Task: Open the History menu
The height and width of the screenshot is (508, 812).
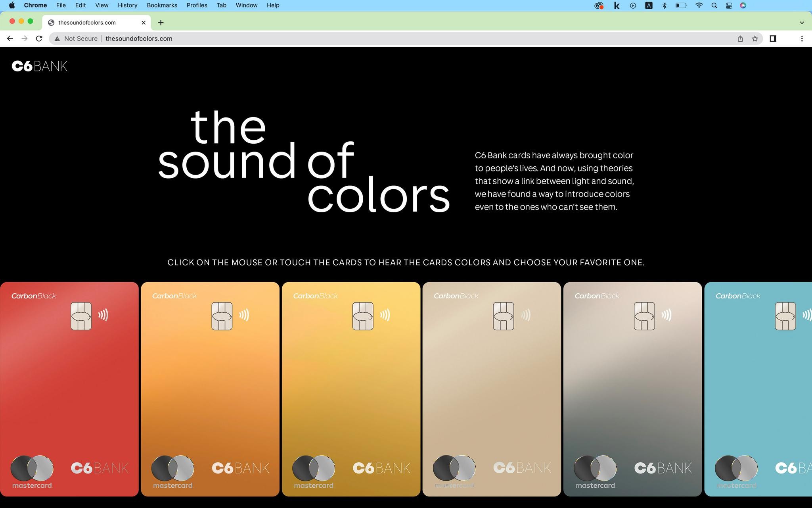Action: coord(127,5)
